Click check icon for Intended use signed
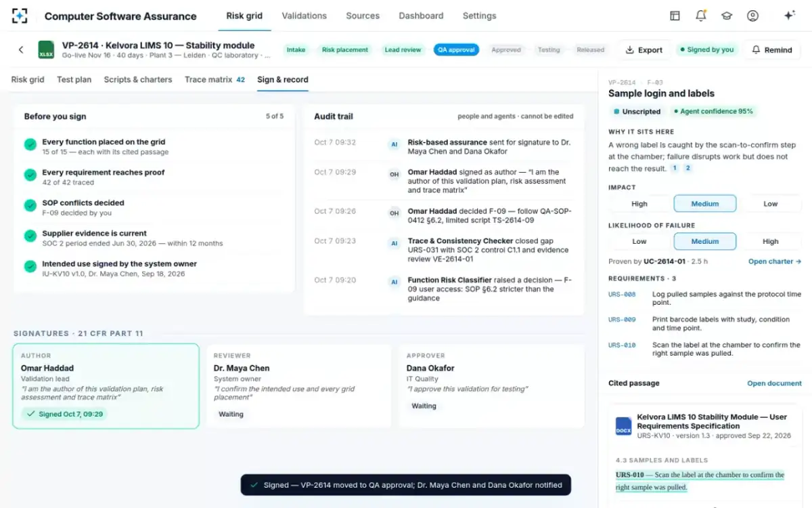Viewport: 812px width, 508px height. click(x=30, y=266)
